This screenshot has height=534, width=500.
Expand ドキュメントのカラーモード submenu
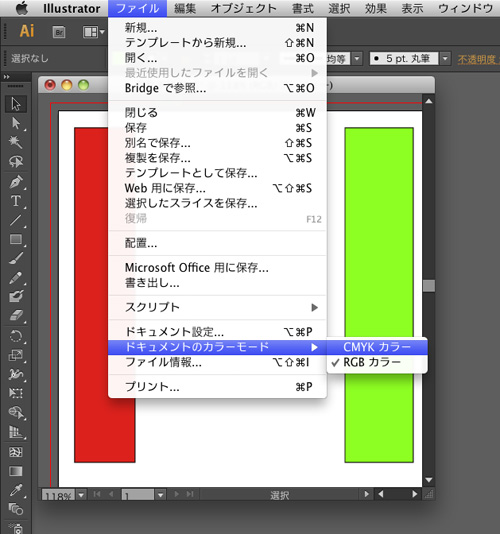(x=217, y=347)
